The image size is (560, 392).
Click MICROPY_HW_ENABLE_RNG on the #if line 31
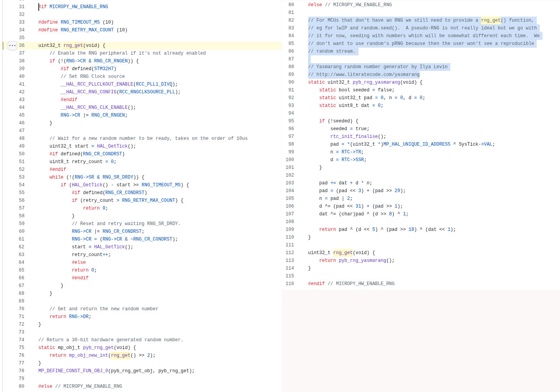click(x=79, y=7)
